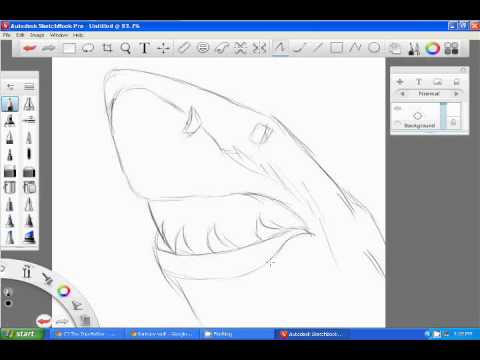
Task: Add a new layer in layer panel
Action: click(400, 82)
